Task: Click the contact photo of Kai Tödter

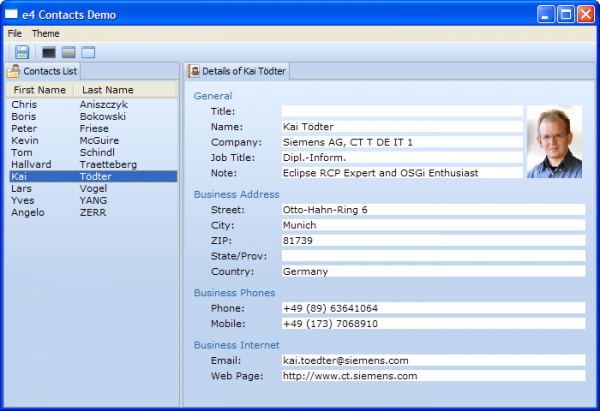Action: 554,142
